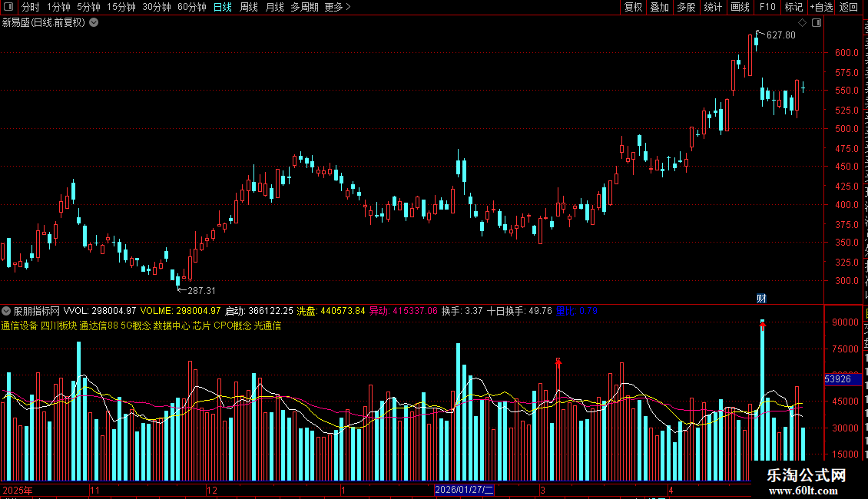Expand the 股朋指标网 indicator dropdown
868x499 pixels.
coord(6,311)
